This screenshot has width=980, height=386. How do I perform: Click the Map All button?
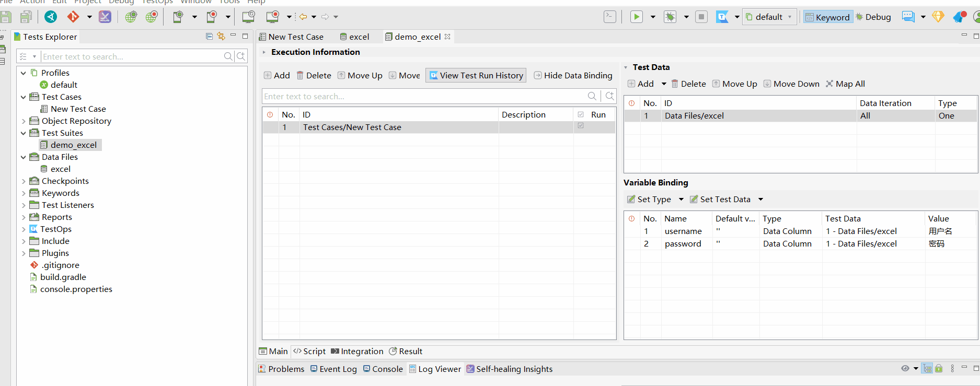[845, 84]
